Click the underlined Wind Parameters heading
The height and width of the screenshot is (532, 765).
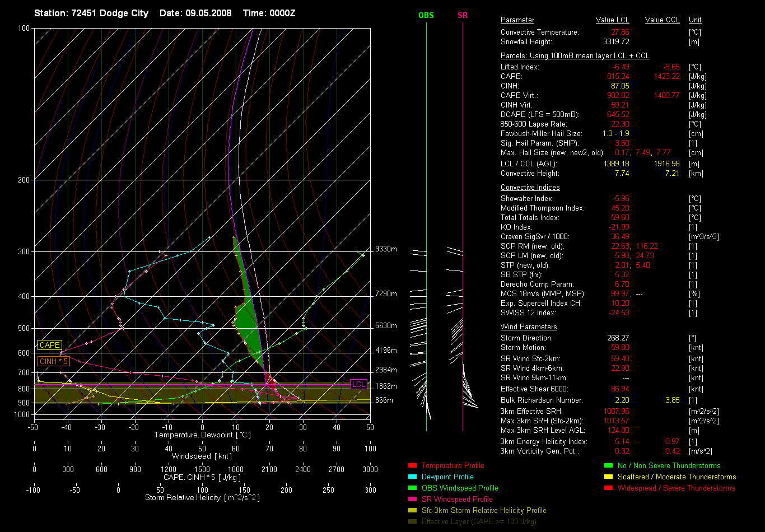529,326
